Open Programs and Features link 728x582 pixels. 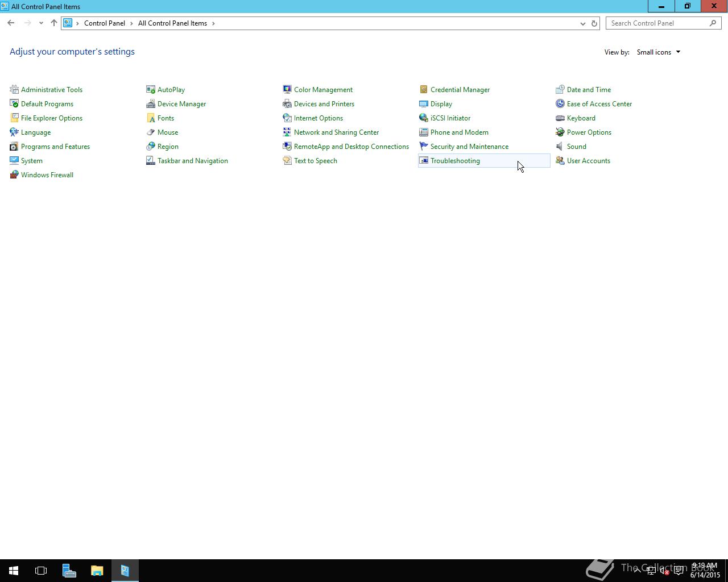click(x=55, y=147)
